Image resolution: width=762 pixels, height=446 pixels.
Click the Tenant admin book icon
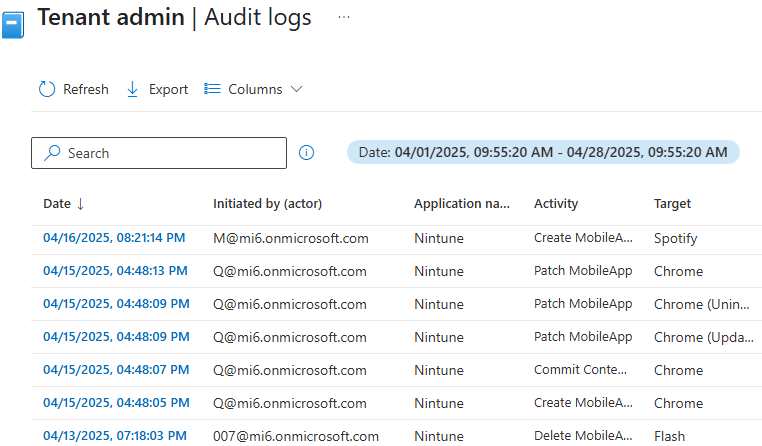[x=11, y=23]
